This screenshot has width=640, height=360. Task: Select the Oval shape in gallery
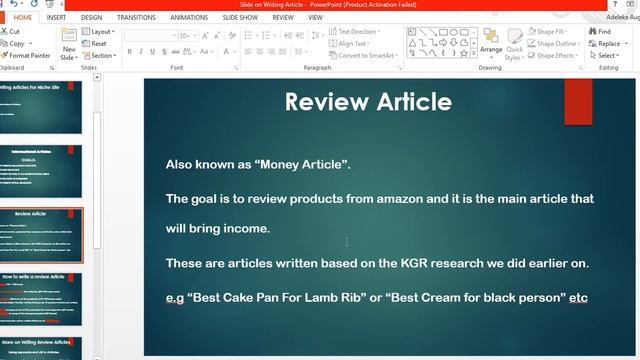[x=453, y=32]
